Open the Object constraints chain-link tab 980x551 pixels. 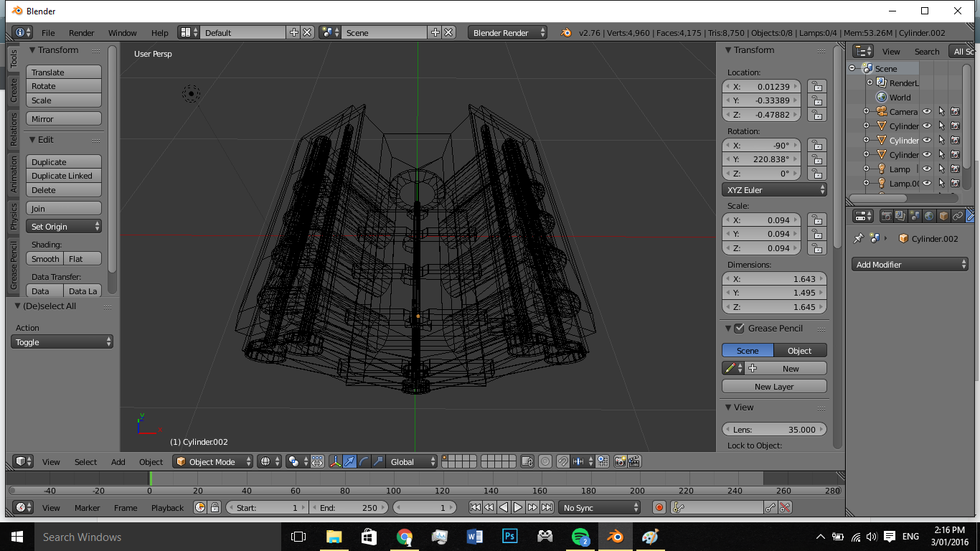click(x=957, y=216)
